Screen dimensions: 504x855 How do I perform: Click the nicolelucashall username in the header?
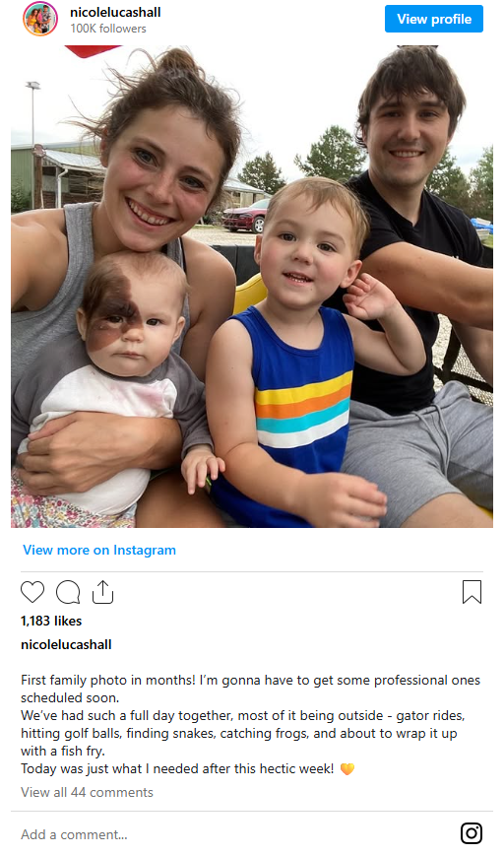coord(115,12)
